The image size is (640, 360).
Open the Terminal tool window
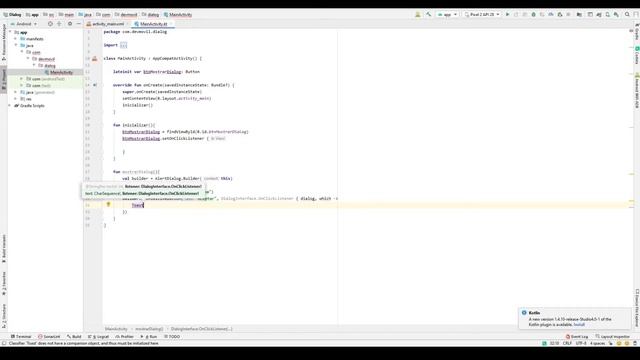tap(21, 337)
